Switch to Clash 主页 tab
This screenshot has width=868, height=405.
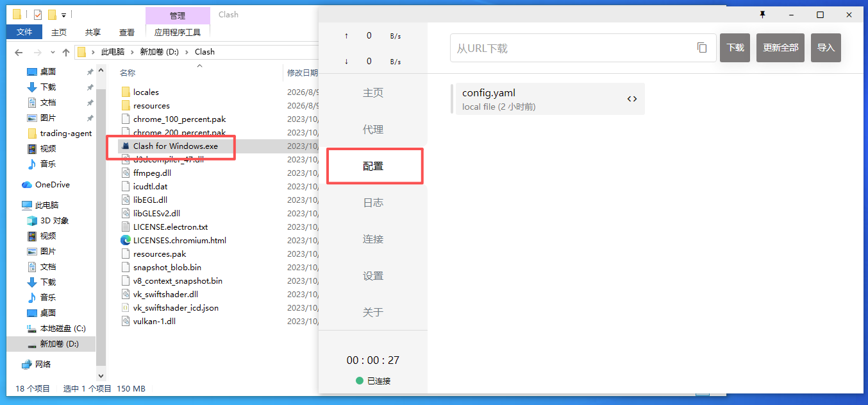pyautogui.click(x=373, y=93)
